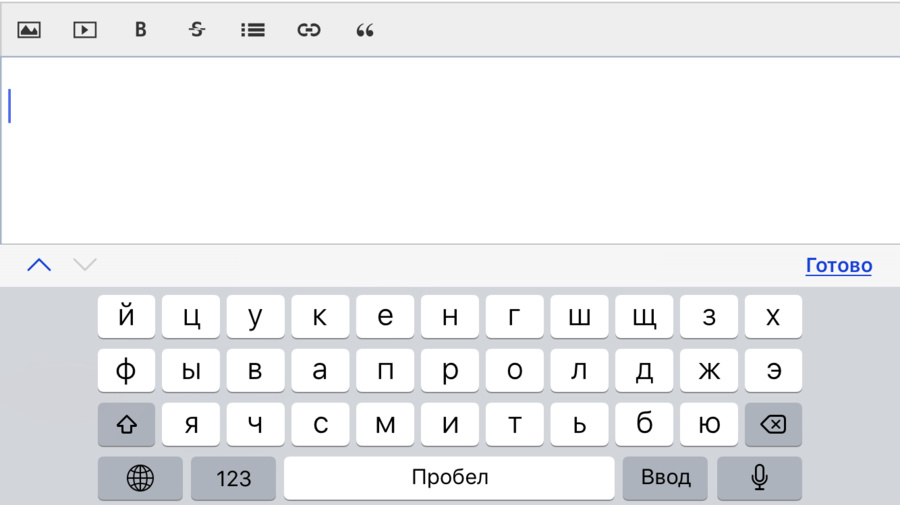Tap the м key
Image resolution: width=900 pixels, height=505 pixels.
[385, 424]
